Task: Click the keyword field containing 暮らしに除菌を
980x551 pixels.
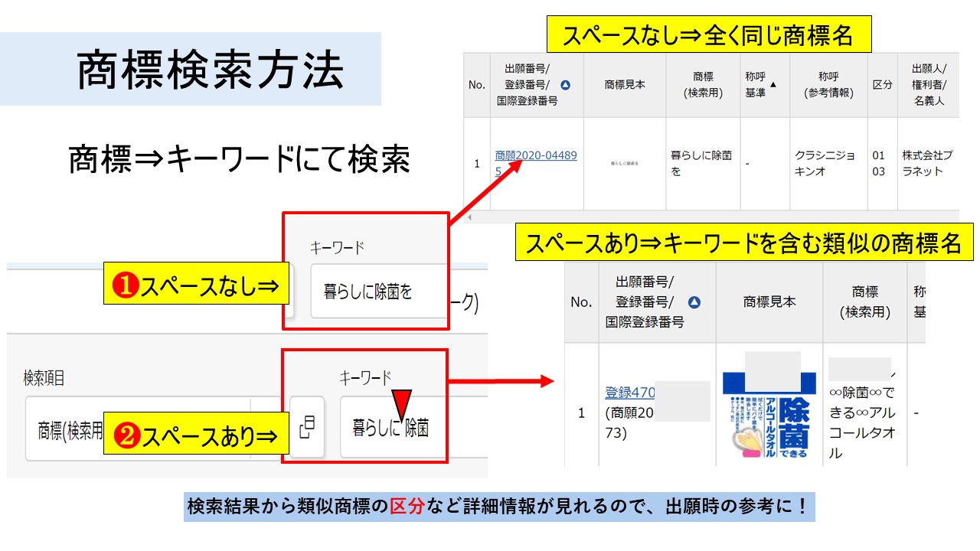Action: pyautogui.click(x=378, y=292)
